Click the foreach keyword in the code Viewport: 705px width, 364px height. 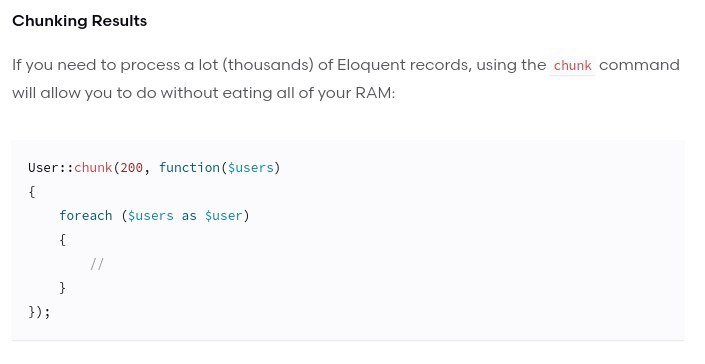85,216
